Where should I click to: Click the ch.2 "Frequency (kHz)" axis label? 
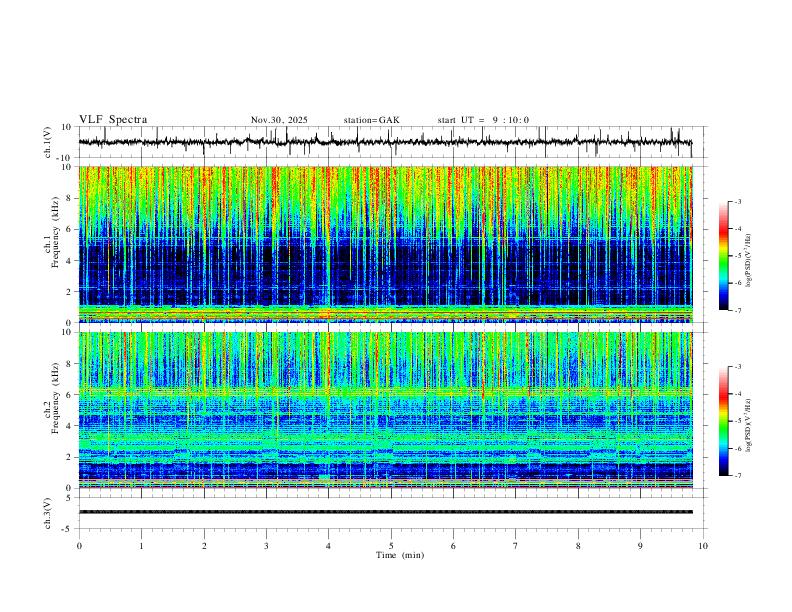(56, 398)
